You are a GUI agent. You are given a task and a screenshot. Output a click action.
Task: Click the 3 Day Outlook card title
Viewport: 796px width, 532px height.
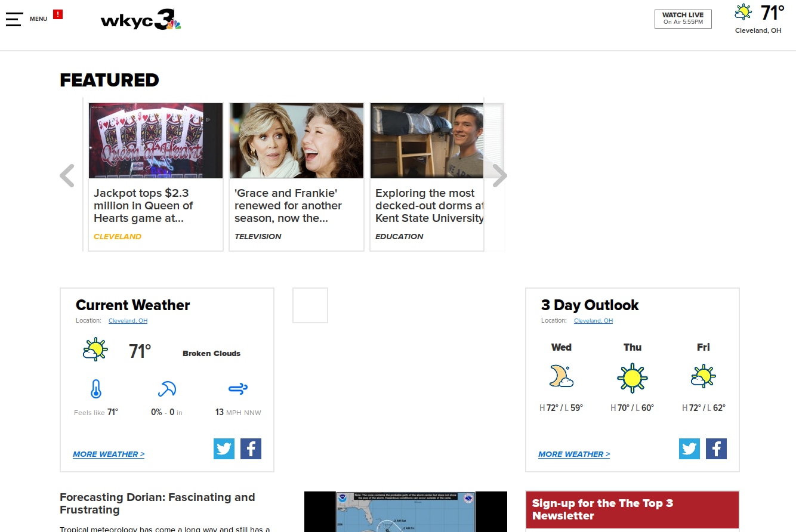[590, 305]
